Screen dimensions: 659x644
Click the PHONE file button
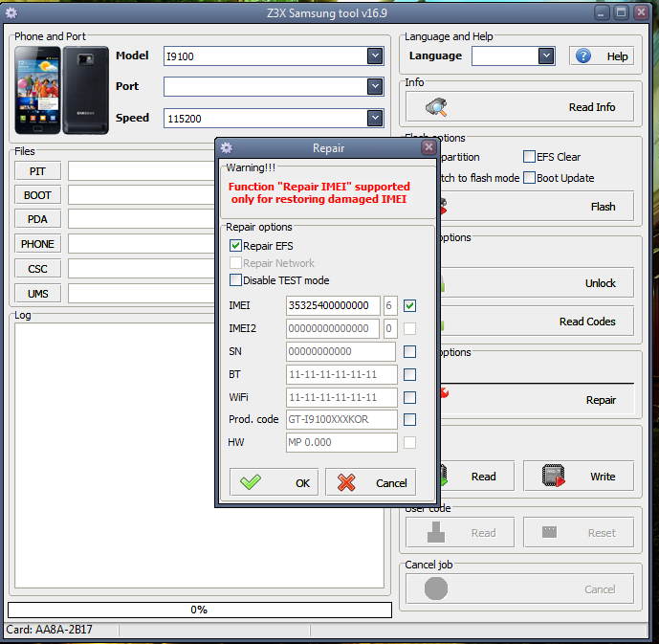[x=38, y=244]
